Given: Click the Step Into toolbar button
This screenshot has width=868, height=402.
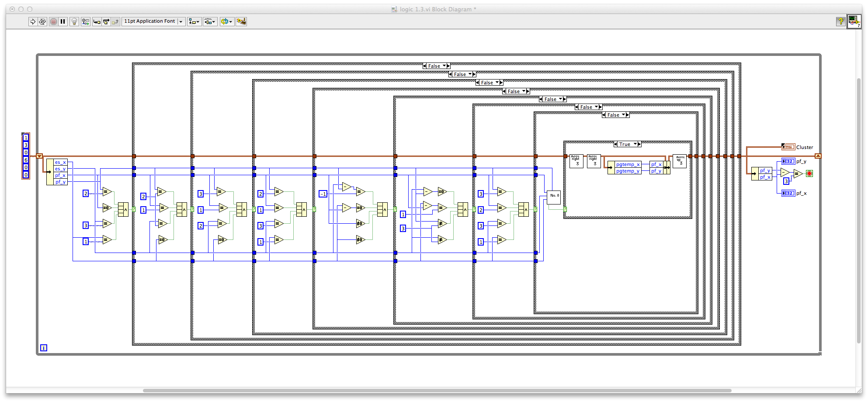Looking at the screenshot, I should (x=97, y=21).
